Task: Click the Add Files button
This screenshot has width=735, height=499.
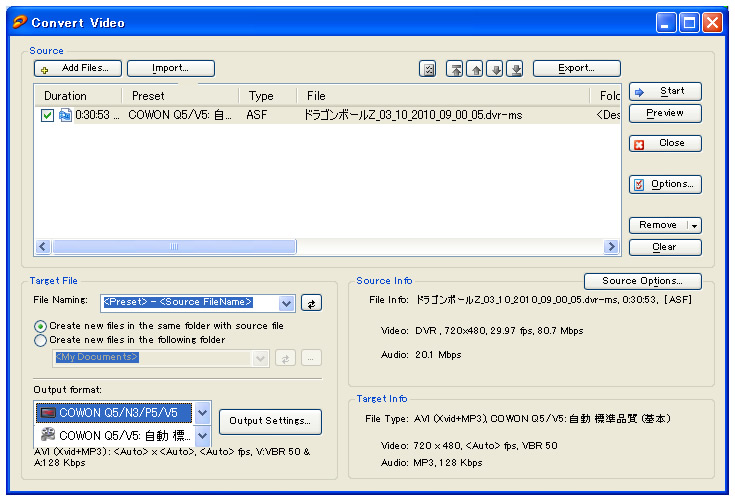Action: [x=78, y=68]
